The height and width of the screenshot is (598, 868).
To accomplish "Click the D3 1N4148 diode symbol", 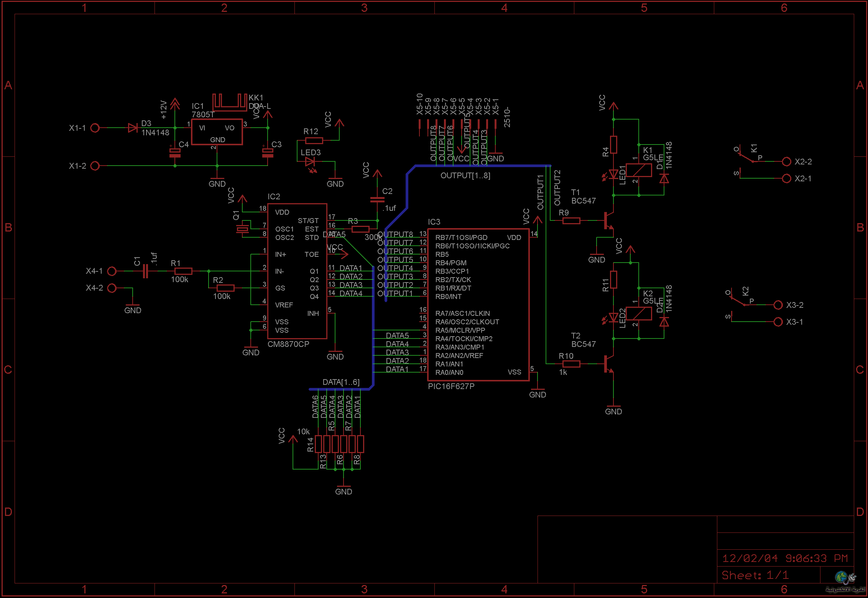I will (x=133, y=128).
